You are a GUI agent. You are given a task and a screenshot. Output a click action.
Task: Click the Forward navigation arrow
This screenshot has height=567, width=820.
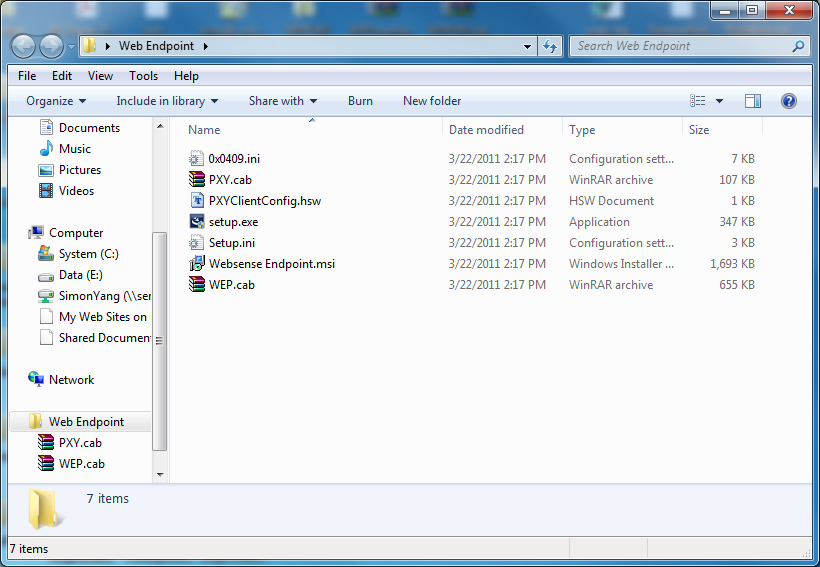(51, 47)
